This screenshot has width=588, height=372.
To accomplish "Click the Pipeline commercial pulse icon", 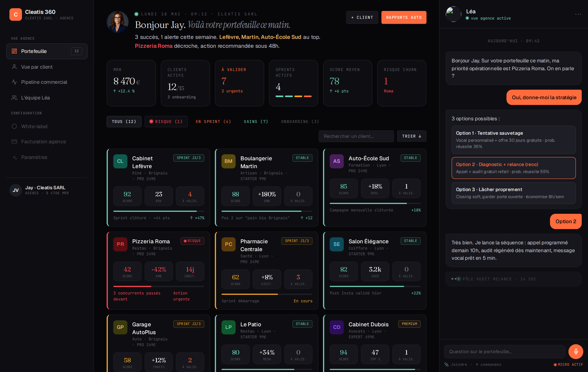I will (14, 82).
